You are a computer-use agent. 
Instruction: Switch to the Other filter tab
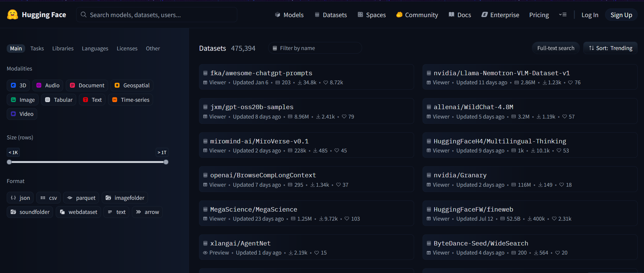(x=153, y=48)
